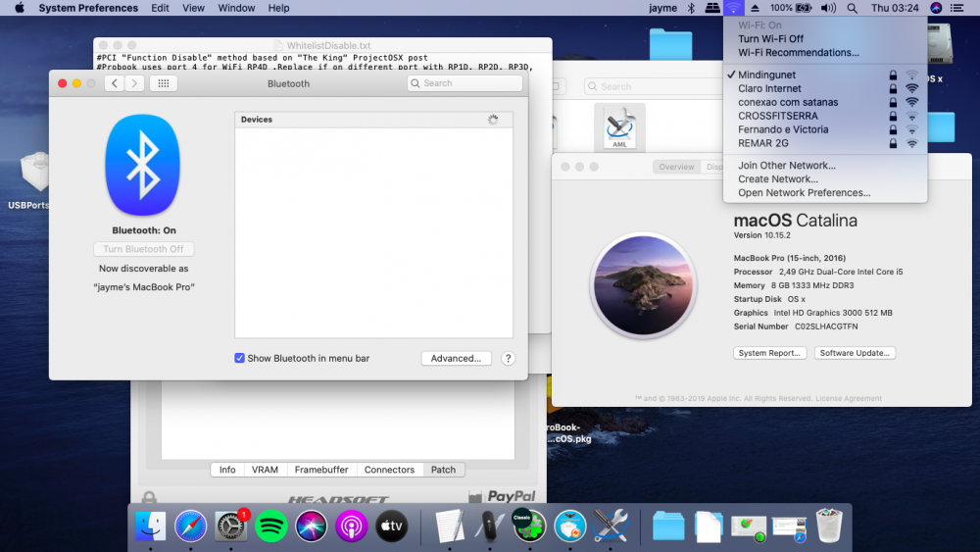Open the wrench-and-screwdriver utility in dock
Viewport: 980px width, 552px height.
click(x=611, y=527)
